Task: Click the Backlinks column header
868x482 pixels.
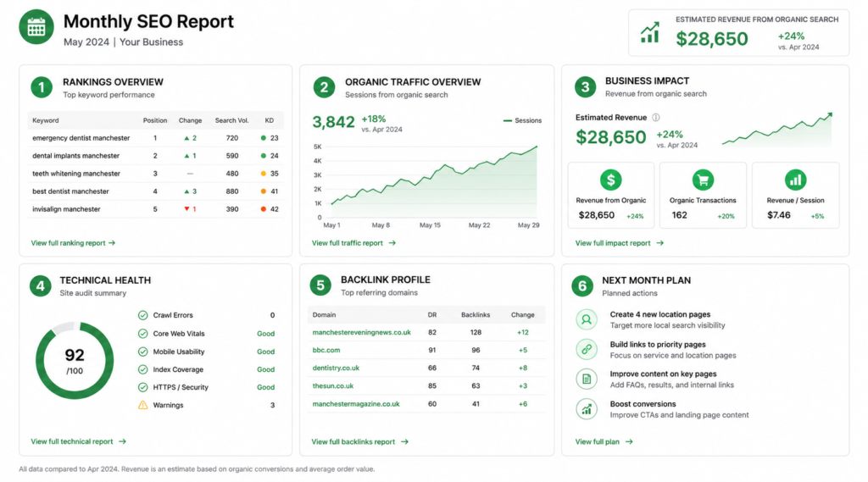Action: pos(476,315)
